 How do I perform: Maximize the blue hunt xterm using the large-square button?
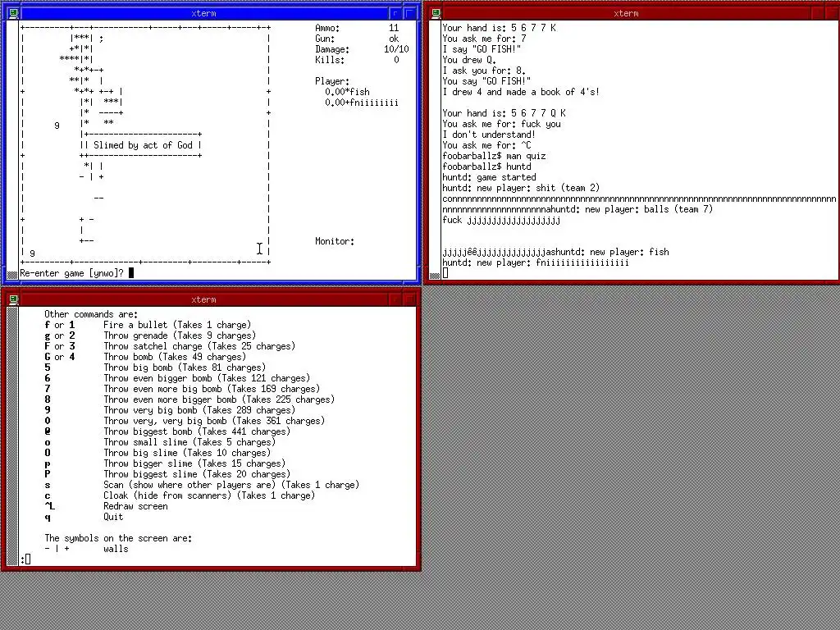410,13
